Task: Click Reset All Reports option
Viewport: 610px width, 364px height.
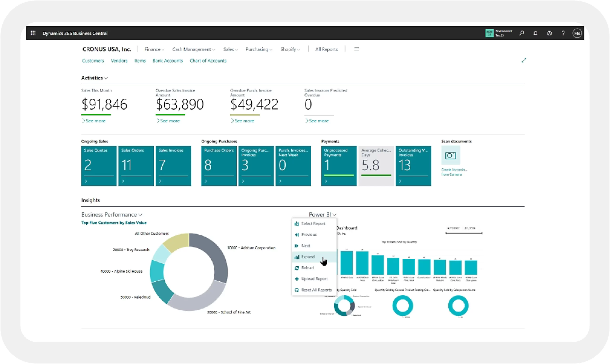Action: [x=316, y=290]
